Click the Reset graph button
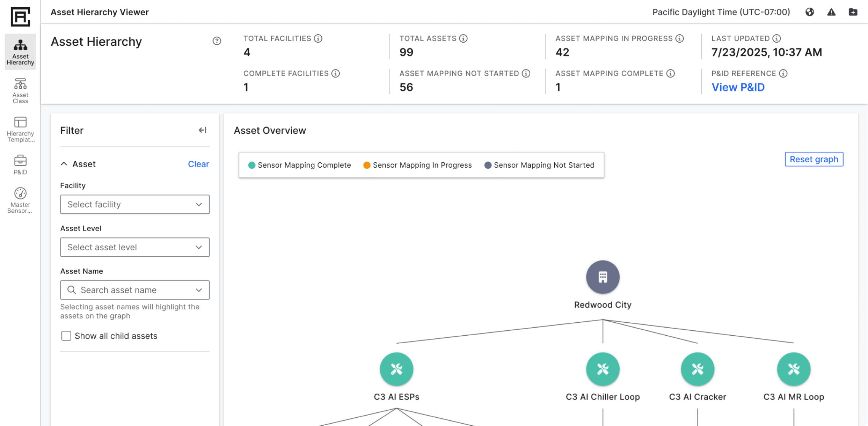Screen dimensions: 868x426 pyautogui.click(x=814, y=159)
